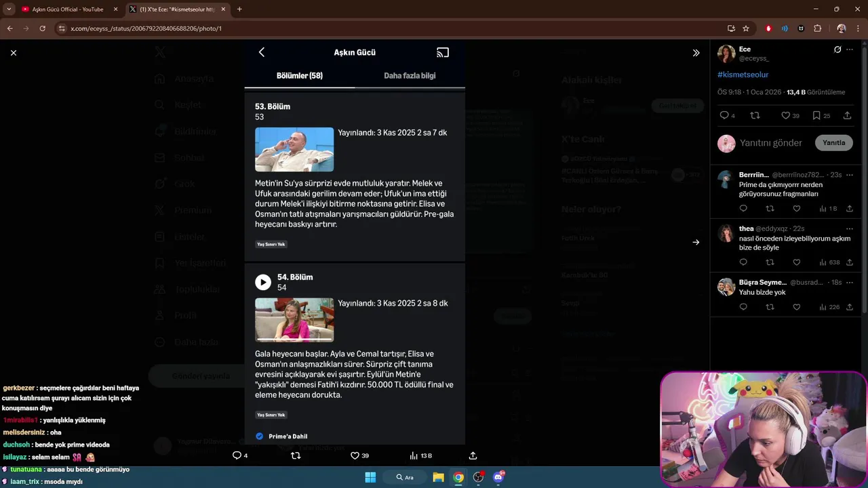The height and width of the screenshot is (488, 868).
Task: Reply to Ece's tweet via comment icon with 4
Action: click(727, 116)
